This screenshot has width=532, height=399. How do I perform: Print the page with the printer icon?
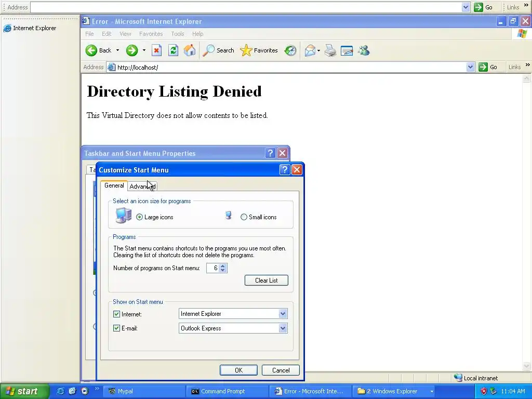330,50
